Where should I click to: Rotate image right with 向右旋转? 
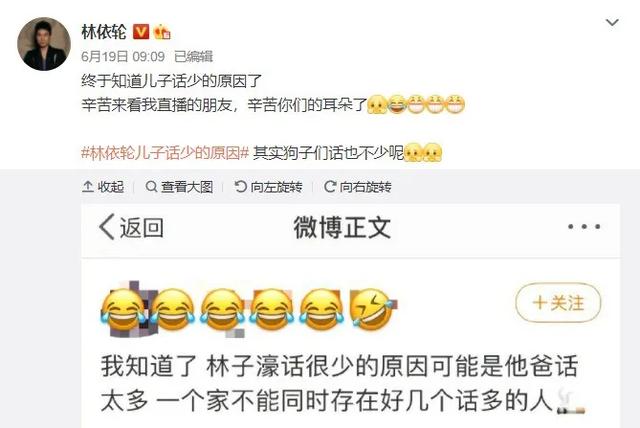358,187
